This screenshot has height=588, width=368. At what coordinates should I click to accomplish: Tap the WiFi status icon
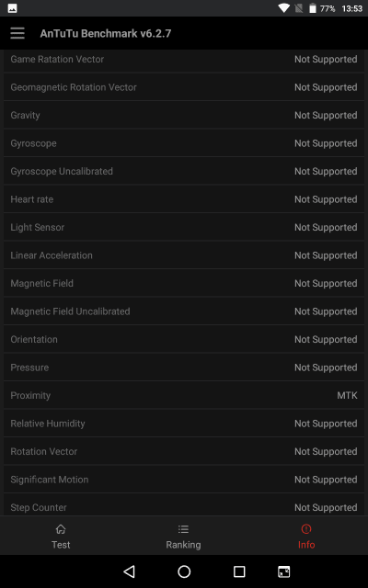click(283, 8)
